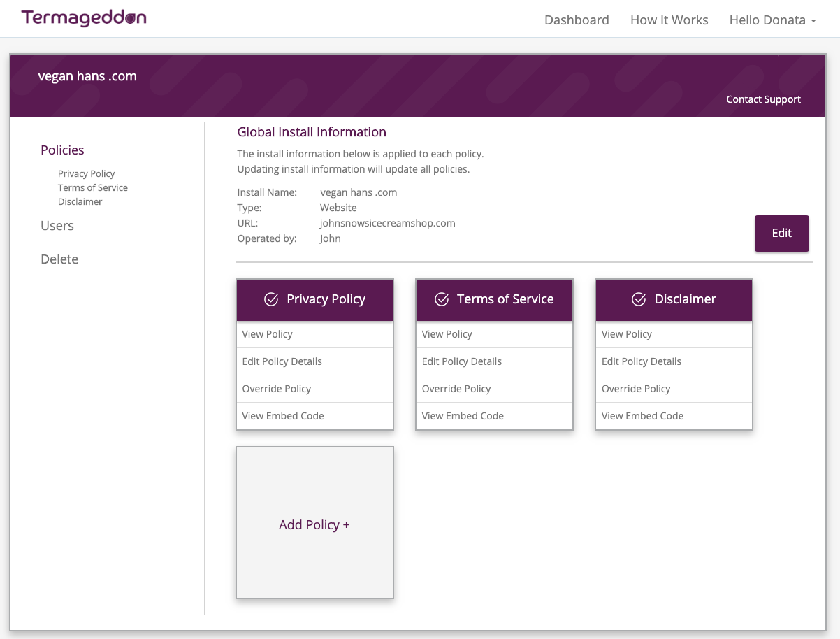The image size is (840, 639).
Task: Edit Policy Details for Privacy Policy
Action: [x=315, y=361]
